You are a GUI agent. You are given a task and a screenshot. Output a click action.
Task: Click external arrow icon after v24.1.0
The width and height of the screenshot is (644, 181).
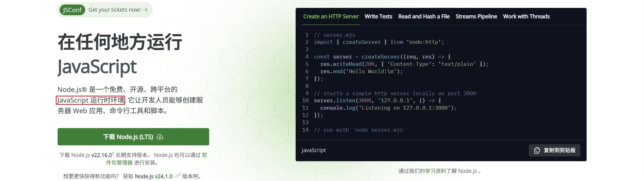(x=176, y=176)
